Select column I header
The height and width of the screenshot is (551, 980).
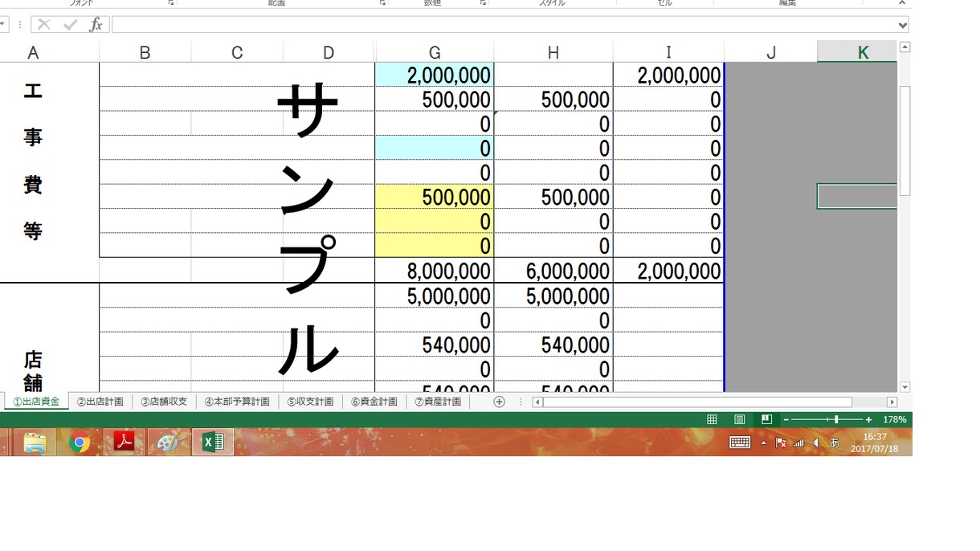pyautogui.click(x=668, y=52)
